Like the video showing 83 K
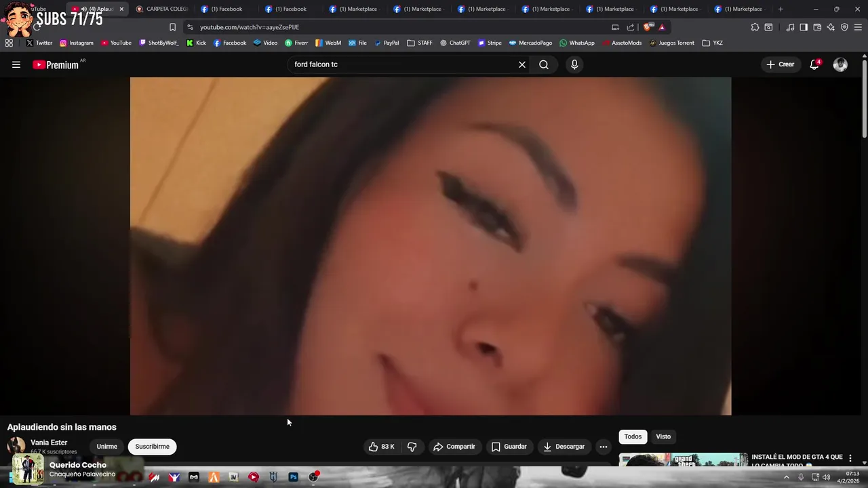The width and height of the screenshot is (868, 488). click(x=381, y=447)
